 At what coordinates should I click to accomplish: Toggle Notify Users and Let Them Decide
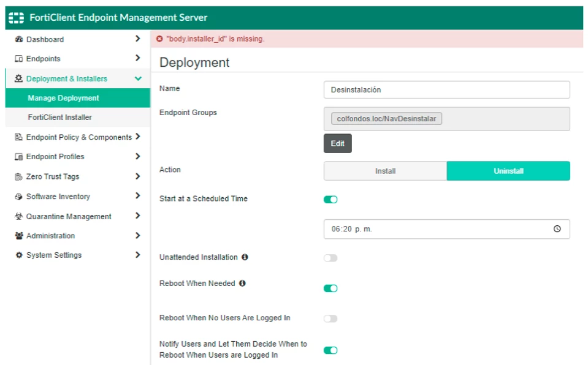click(x=330, y=350)
